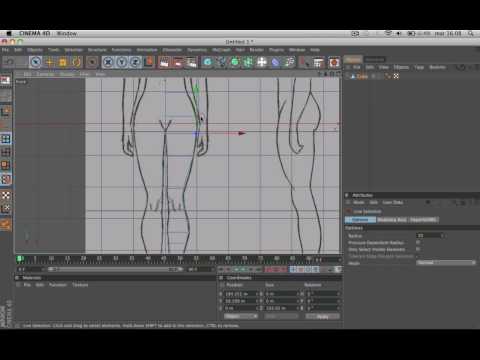The height and width of the screenshot is (360, 480).
Task: Click the green playhead at timeline start
Action: [20, 259]
